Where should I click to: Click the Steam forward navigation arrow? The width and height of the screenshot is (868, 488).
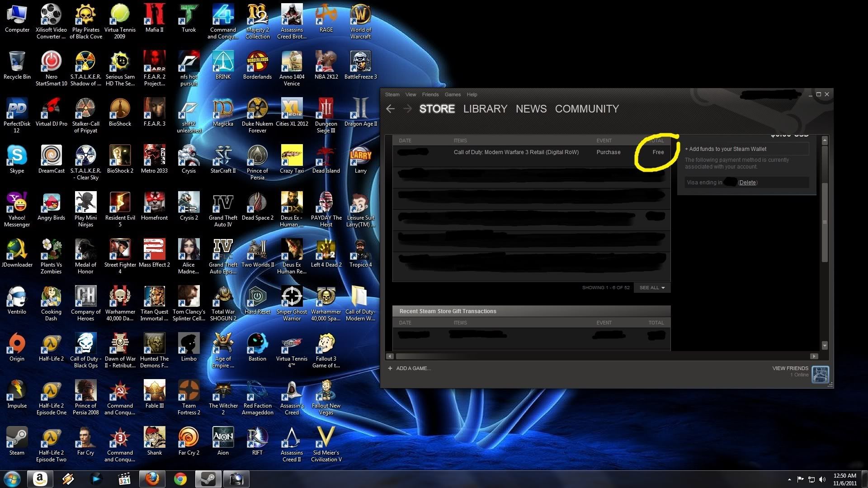[x=407, y=109]
